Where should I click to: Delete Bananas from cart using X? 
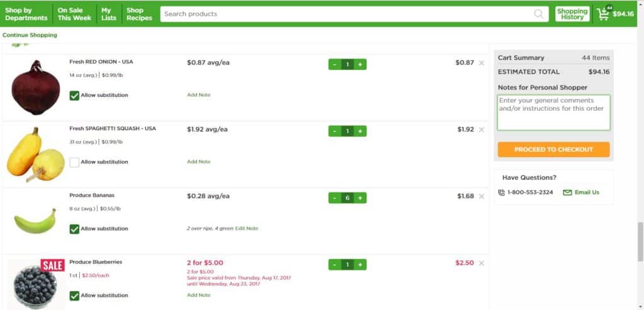(x=482, y=196)
